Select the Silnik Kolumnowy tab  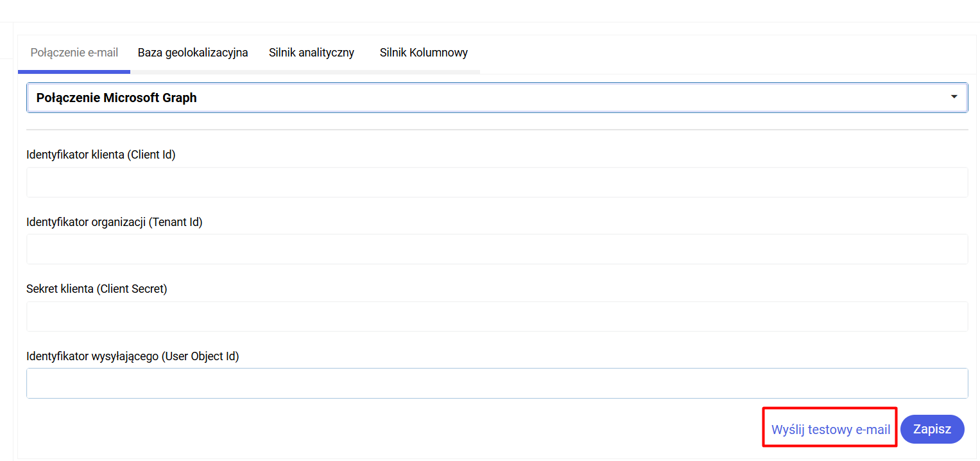click(x=424, y=53)
